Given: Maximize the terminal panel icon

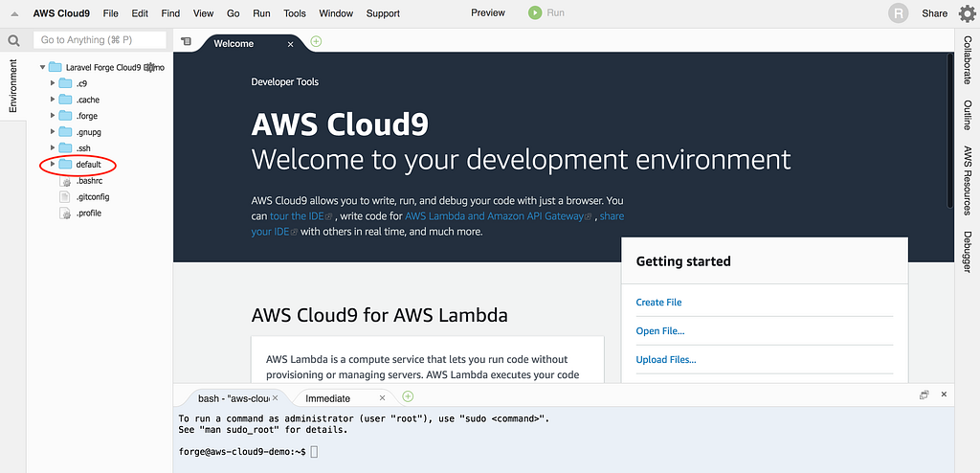Looking at the screenshot, I should click(924, 395).
